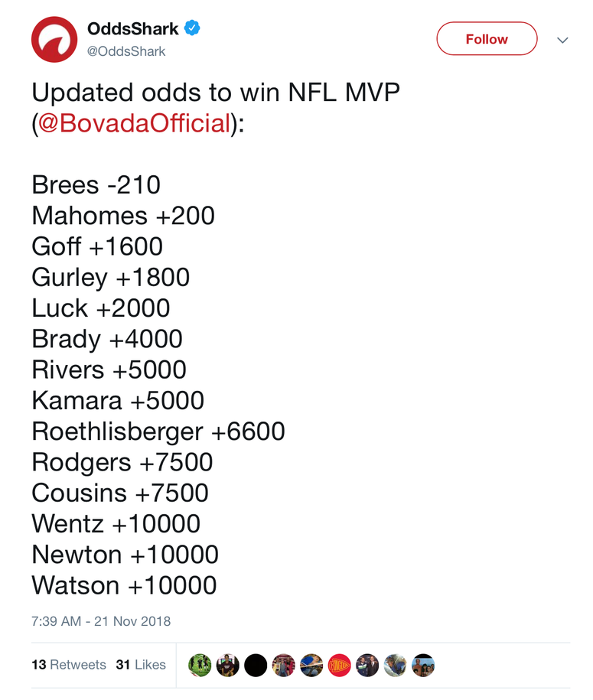Click the tweet text line Brees -210
Viewport: 593px width, 700px height.
(96, 185)
